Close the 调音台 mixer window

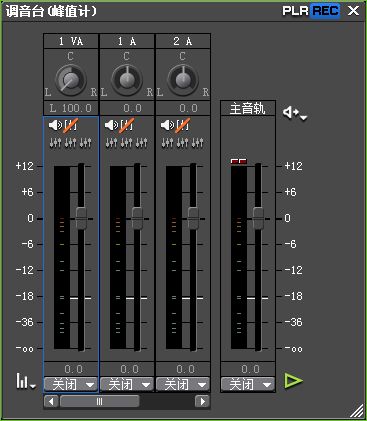click(x=353, y=11)
